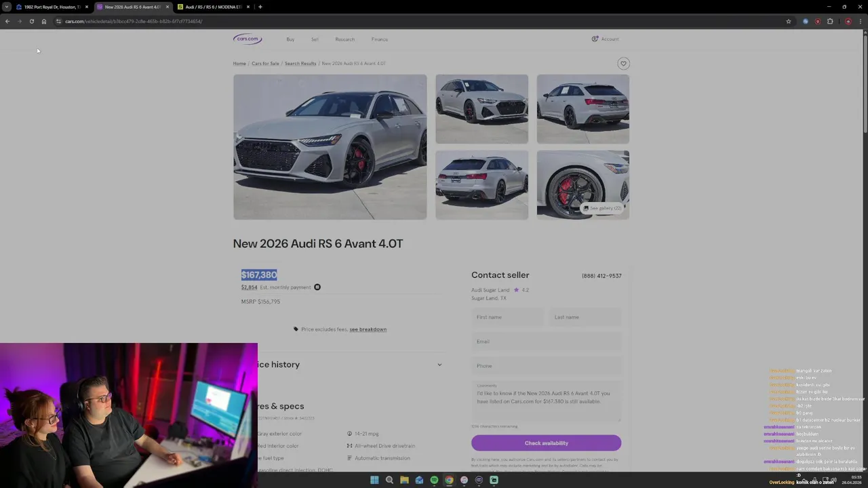
Task: Open the Finance menu
Action: [x=380, y=39]
